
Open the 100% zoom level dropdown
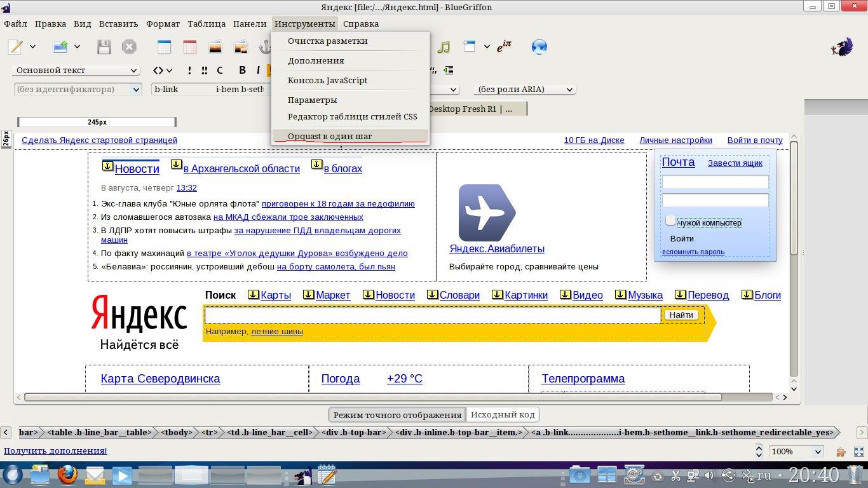797,451
